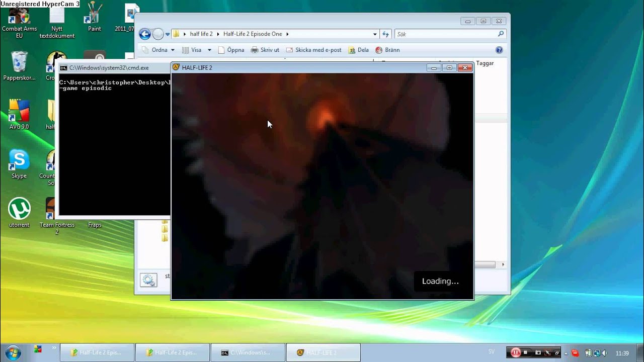Go back in the Explorer window
The height and width of the screenshot is (362, 644).
[145, 34]
